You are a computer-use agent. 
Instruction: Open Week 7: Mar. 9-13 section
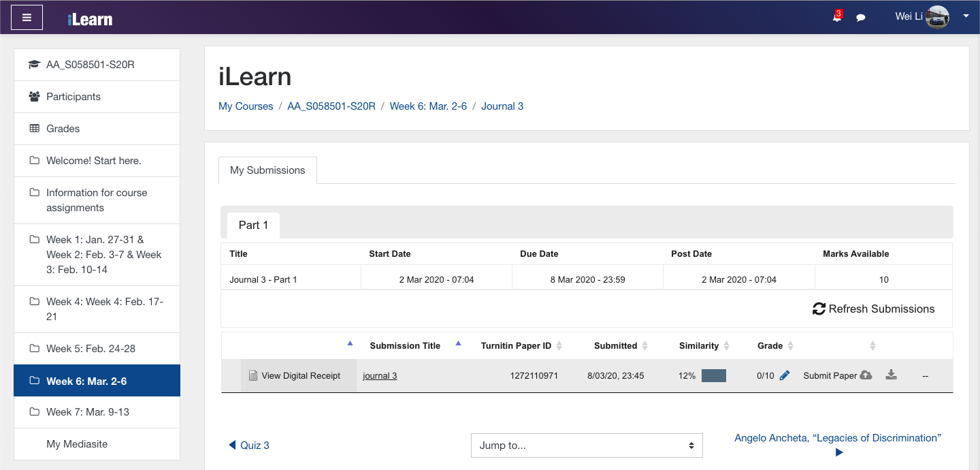(97, 412)
